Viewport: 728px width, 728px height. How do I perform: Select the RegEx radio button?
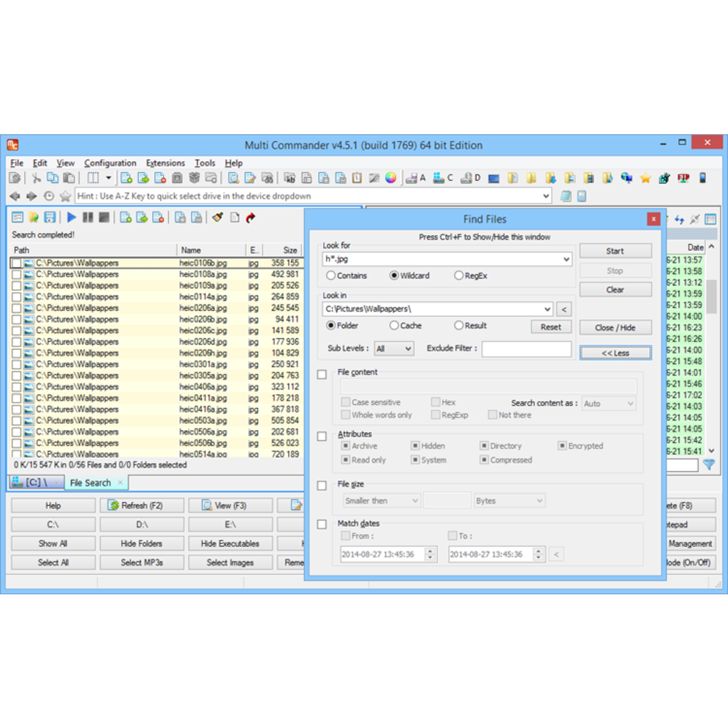[x=459, y=276]
